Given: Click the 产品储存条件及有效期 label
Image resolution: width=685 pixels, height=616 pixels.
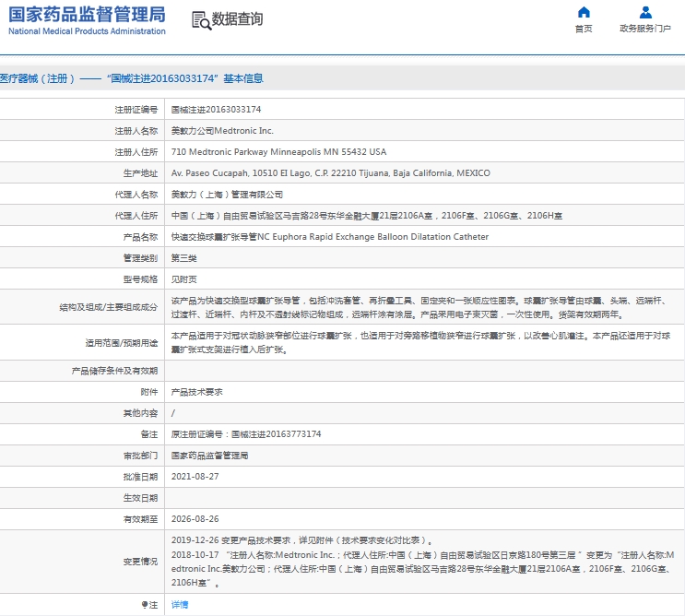Looking at the screenshot, I should [114, 371].
